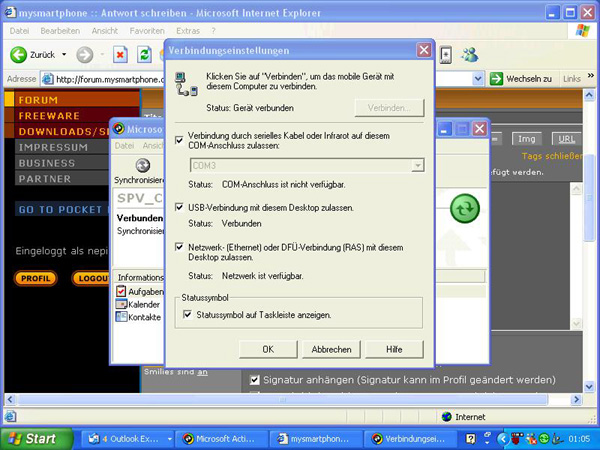
Task: Open the Messenger people icon in IE toolbar
Action: pos(470,55)
